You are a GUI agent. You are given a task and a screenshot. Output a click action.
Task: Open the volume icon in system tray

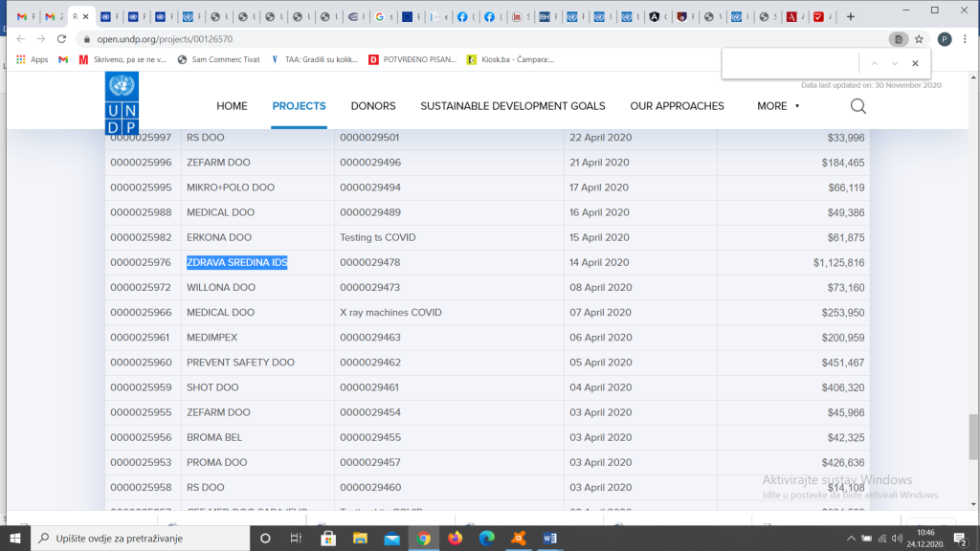[897, 538]
